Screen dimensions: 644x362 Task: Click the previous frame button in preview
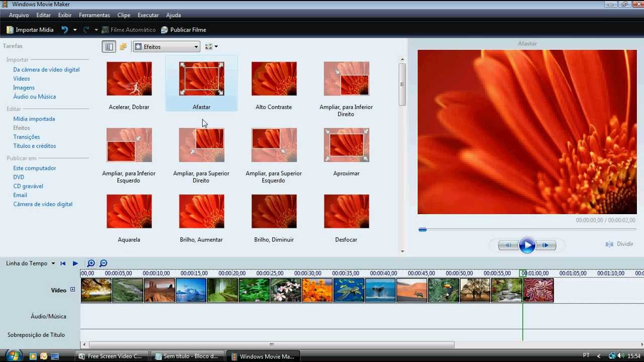coord(508,245)
